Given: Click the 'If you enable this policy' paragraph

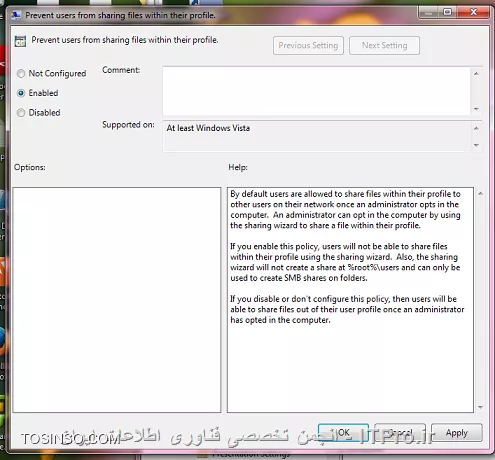Looking at the screenshot, I should (345, 262).
